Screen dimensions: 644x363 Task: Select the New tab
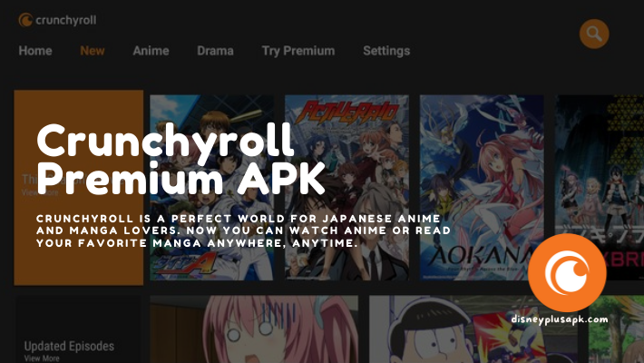tap(93, 51)
